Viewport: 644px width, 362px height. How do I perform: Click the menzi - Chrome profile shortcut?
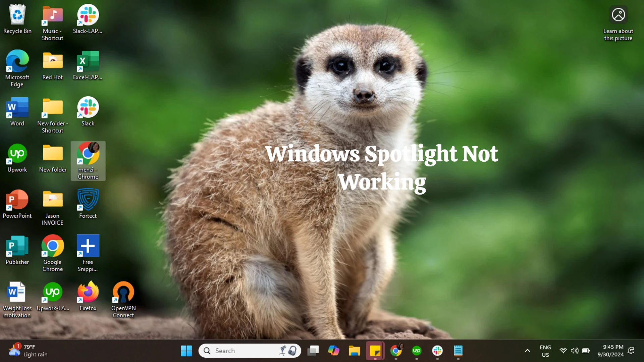point(88,161)
